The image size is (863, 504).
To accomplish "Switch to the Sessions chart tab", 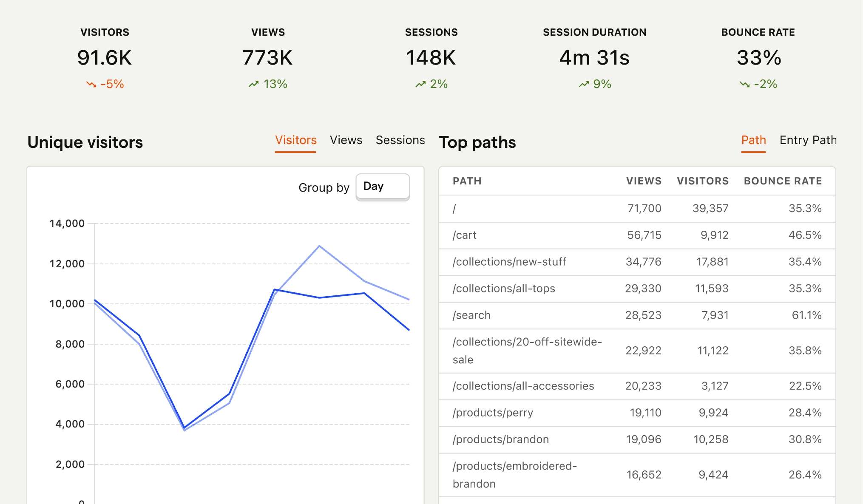I will pos(400,140).
